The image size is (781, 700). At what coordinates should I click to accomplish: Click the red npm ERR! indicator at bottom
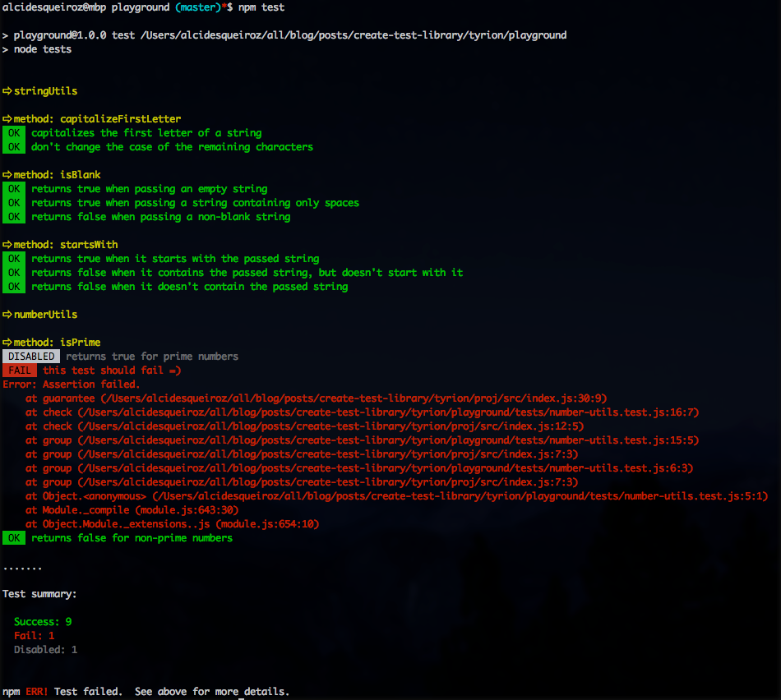(x=37, y=691)
